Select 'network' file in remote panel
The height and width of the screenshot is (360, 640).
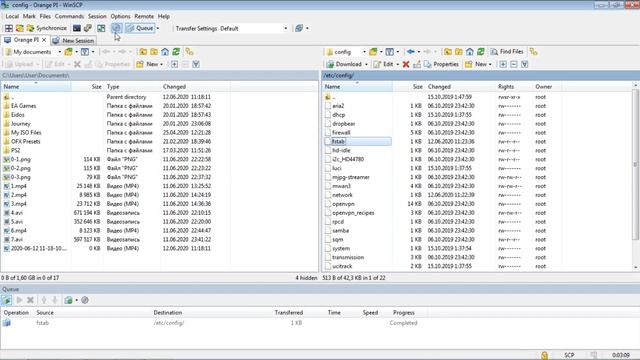pyautogui.click(x=342, y=195)
